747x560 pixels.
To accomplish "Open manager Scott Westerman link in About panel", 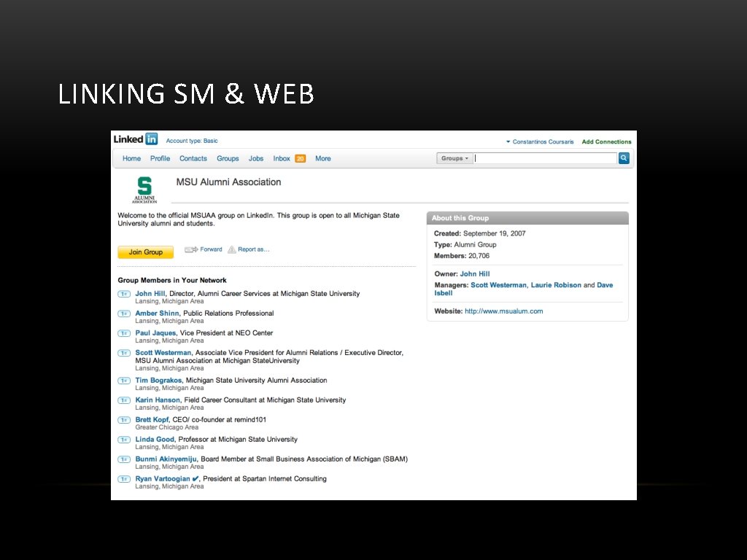I will click(x=498, y=285).
